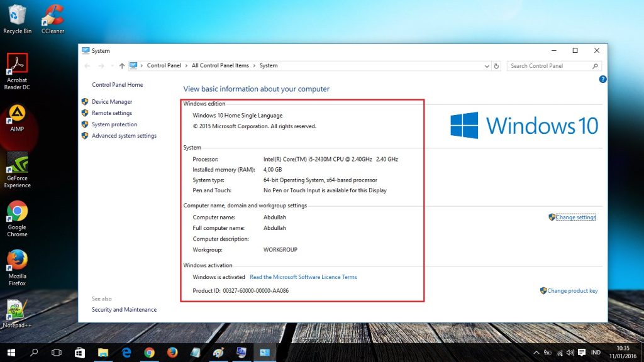This screenshot has width=644, height=362.
Task: Click the volume icon in system tray
Action: 569,353
